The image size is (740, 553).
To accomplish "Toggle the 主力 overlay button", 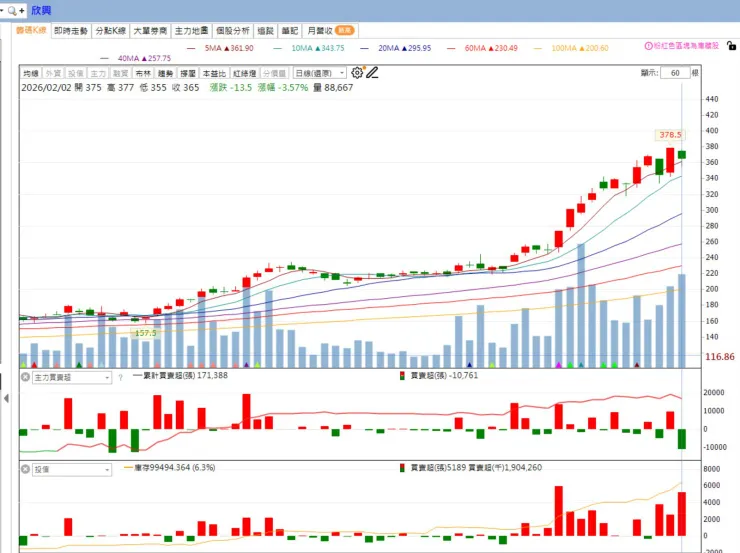I will click(x=98, y=73).
